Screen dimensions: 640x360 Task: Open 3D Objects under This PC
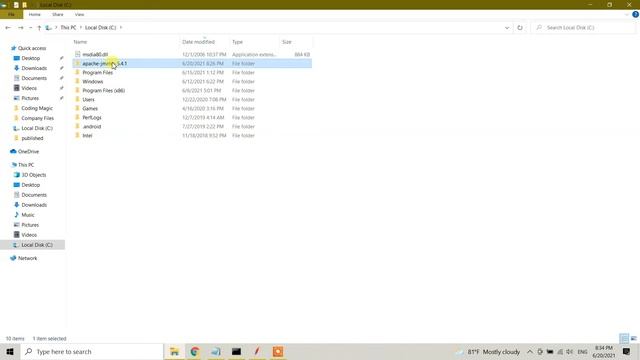[x=33, y=175]
